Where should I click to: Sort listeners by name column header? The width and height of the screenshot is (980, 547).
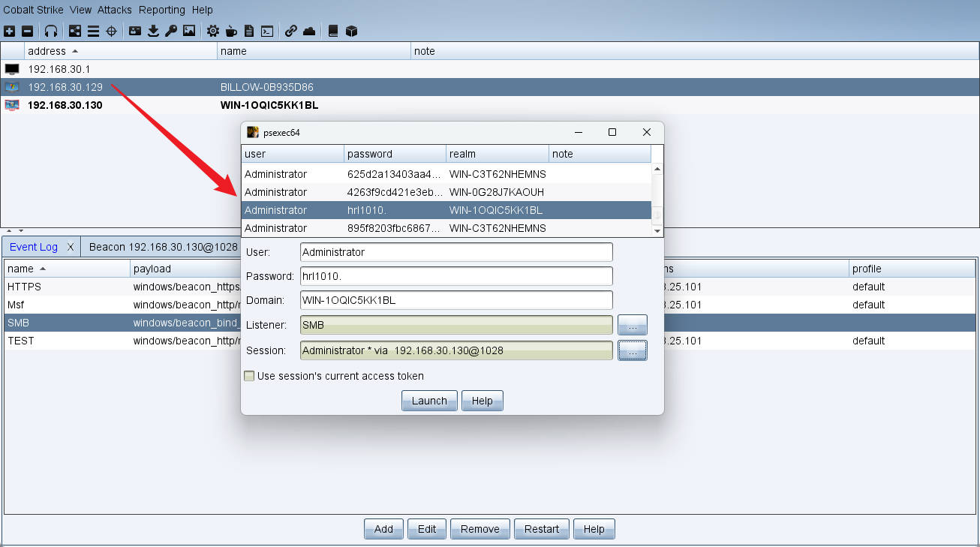67,269
